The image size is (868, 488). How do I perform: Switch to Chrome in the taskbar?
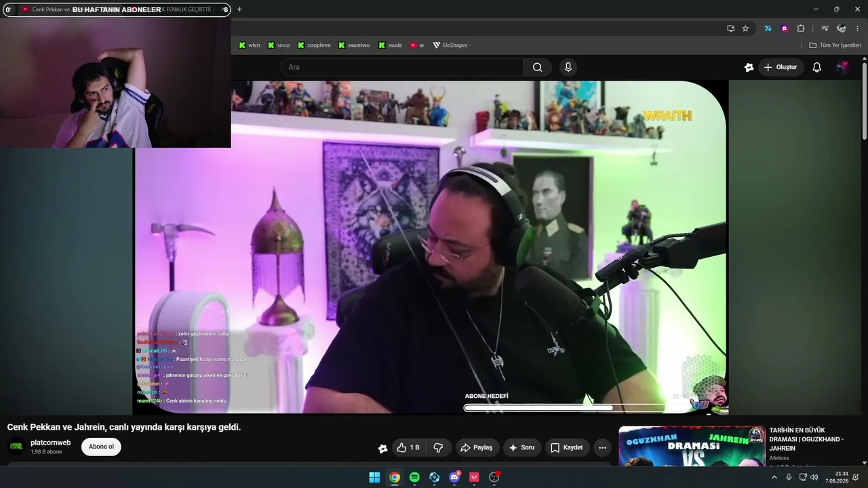tap(395, 477)
